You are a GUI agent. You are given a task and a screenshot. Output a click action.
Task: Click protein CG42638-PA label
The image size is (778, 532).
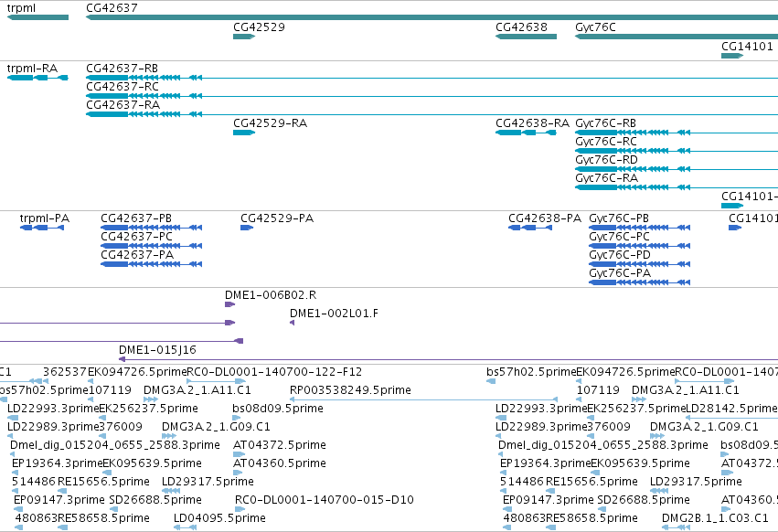(x=545, y=218)
